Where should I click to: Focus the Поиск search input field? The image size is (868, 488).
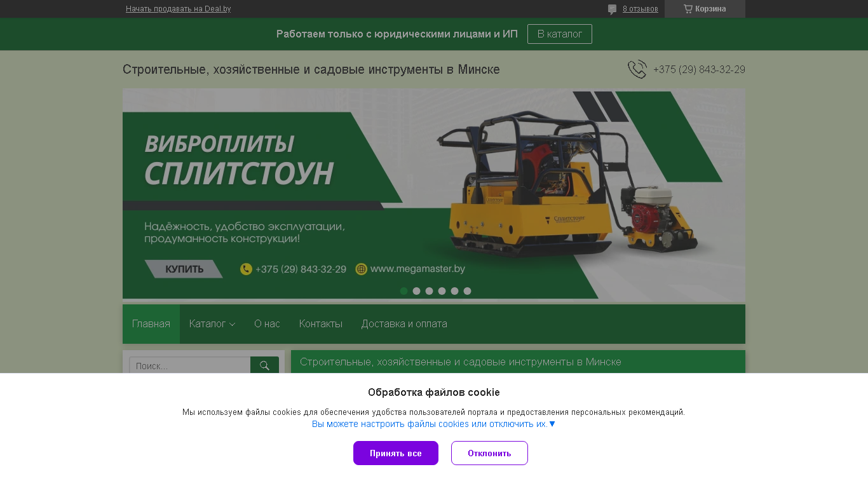190,365
